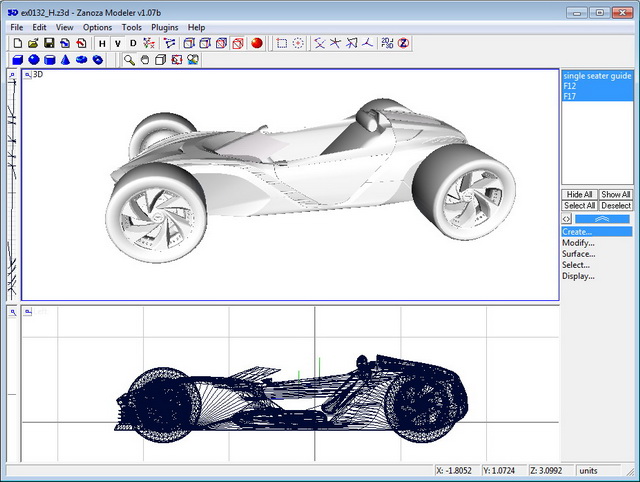Select 'single seater guide' object in list
The height and width of the screenshot is (482, 640).
597,76
